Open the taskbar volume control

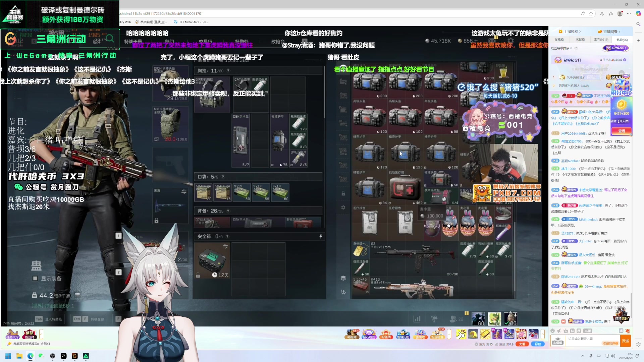613,356
